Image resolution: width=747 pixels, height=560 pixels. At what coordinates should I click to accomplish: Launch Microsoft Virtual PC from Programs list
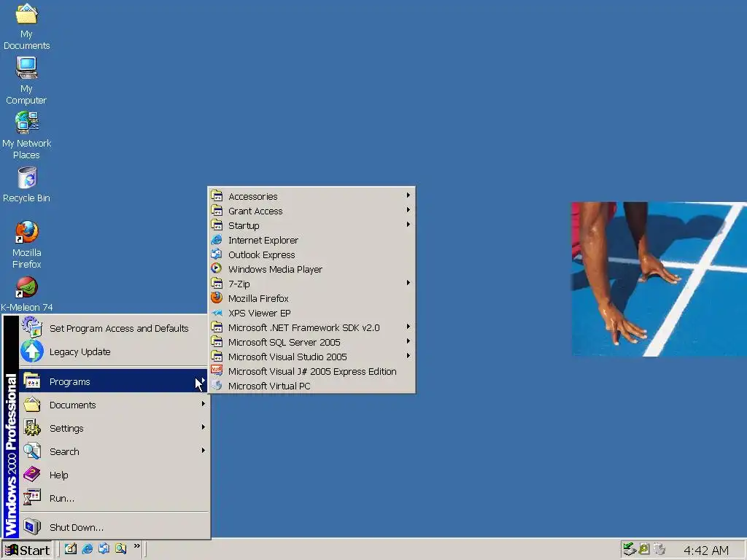point(311,386)
